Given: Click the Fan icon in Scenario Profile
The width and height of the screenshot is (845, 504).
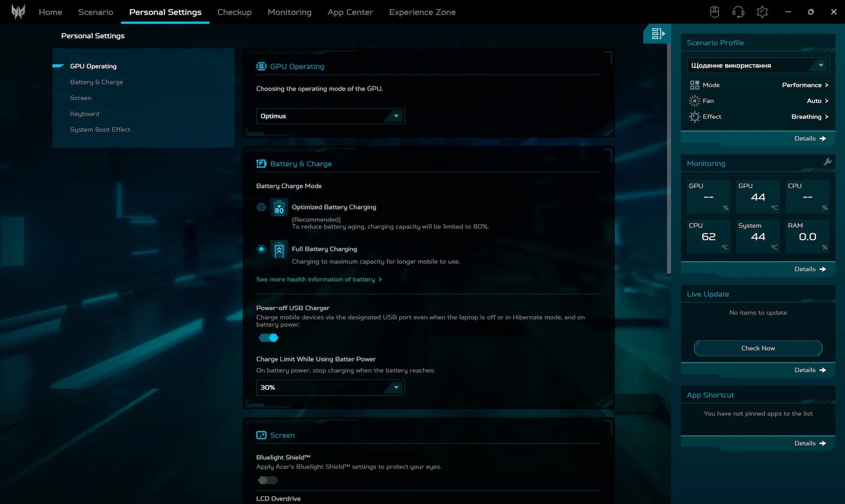Looking at the screenshot, I should point(694,101).
